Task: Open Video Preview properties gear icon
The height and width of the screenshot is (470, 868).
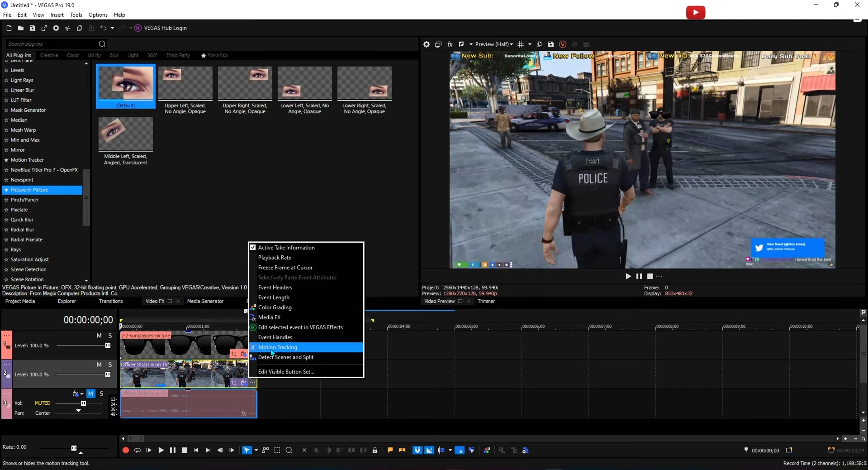Action: (426, 44)
